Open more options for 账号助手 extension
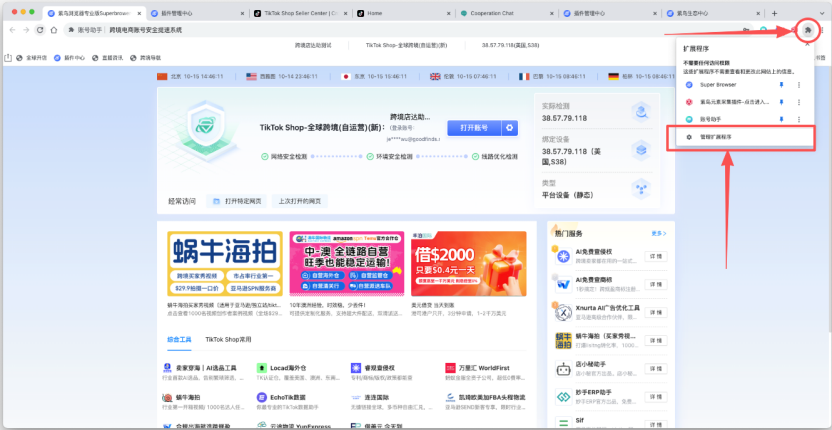This screenshot has height=430, width=832. pos(798,117)
